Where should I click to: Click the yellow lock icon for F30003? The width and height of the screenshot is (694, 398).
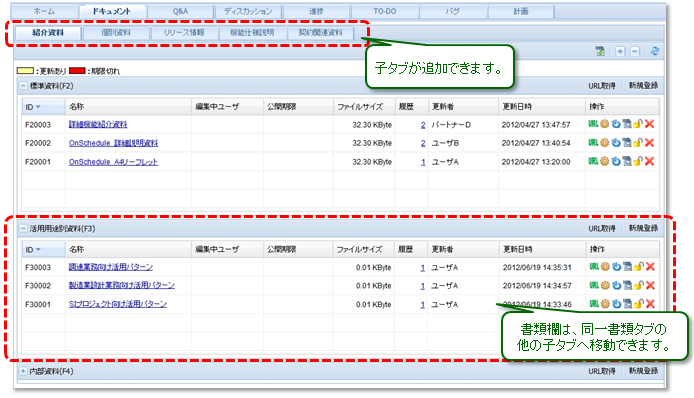[x=638, y=267]
